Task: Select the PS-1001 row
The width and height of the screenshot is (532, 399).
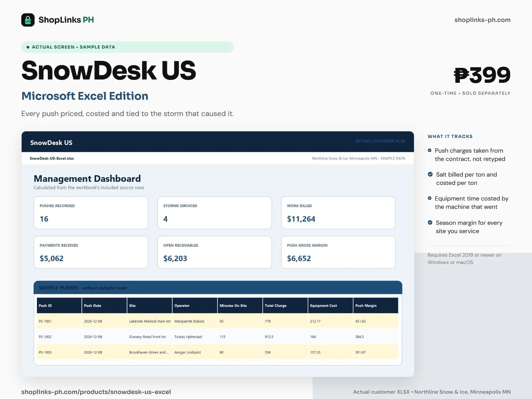Action: [x=217, y=321]
